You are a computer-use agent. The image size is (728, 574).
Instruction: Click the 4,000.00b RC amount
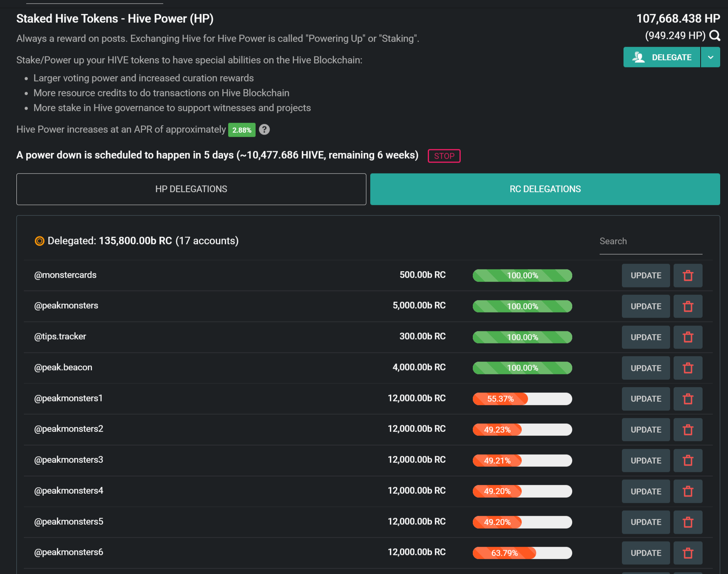(x=419, y=367)
